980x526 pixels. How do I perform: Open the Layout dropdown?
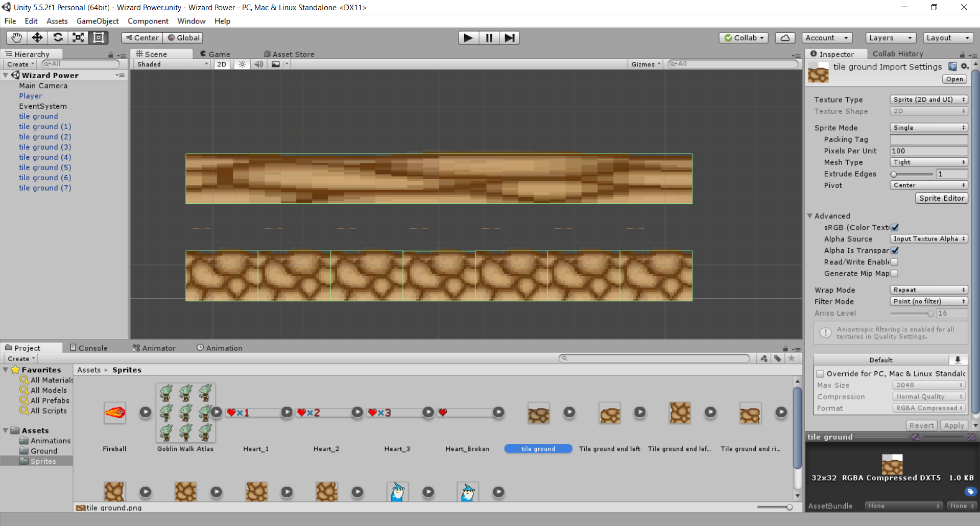coord(948,38)
